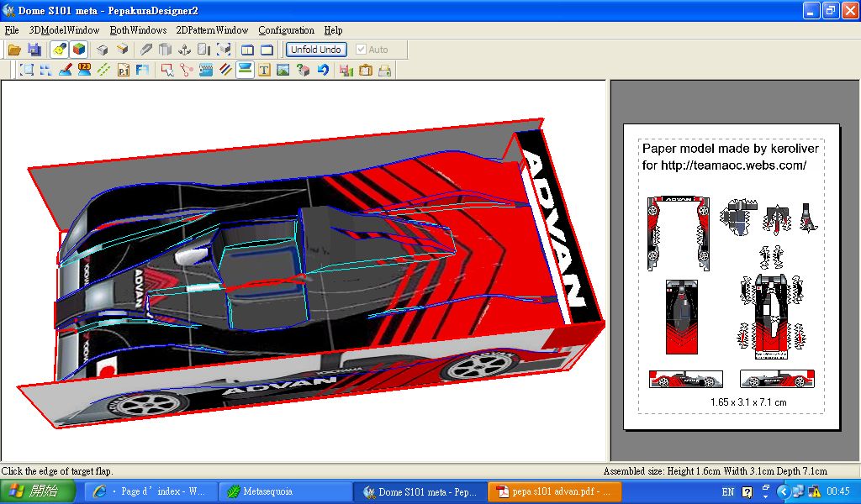Image resolution: width=861 pixels, height=504 pixels.
Task: Select the anchor icon in toolbar
Action: coord(185,50)
